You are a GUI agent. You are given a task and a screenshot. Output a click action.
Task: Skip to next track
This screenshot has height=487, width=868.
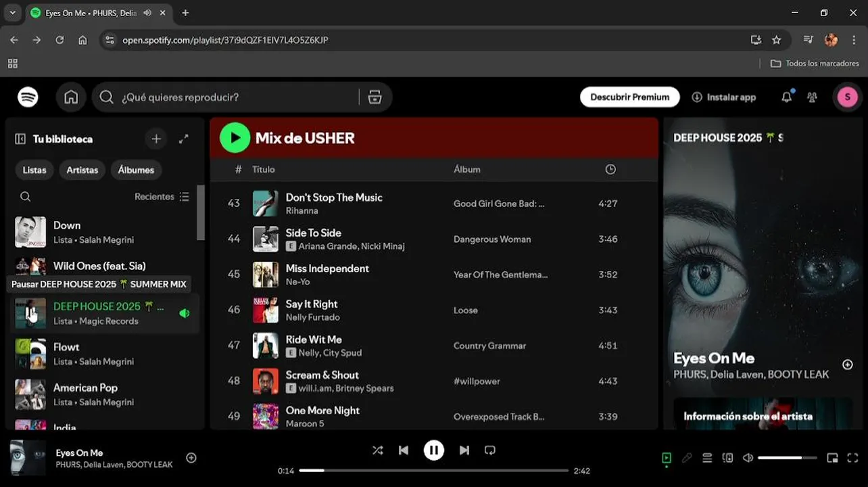(464, 450)
